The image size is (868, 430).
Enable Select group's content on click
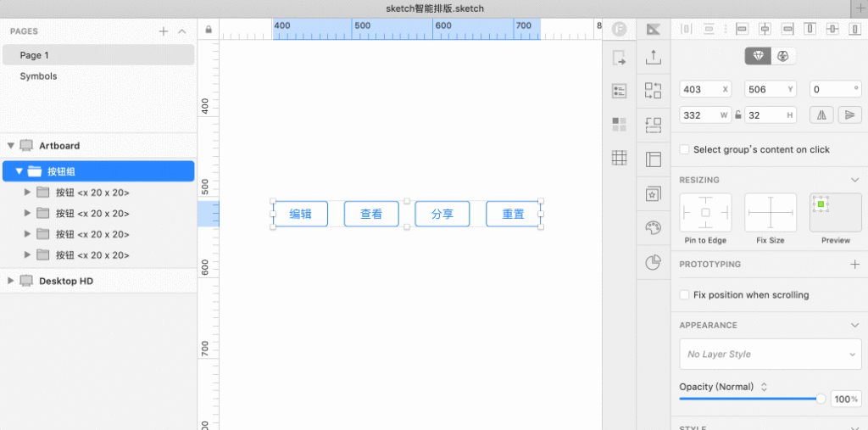click(x=684, y=149)
